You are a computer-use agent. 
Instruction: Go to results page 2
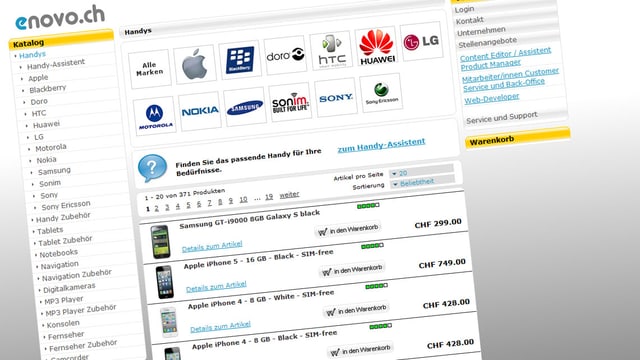tap(156, 209)
